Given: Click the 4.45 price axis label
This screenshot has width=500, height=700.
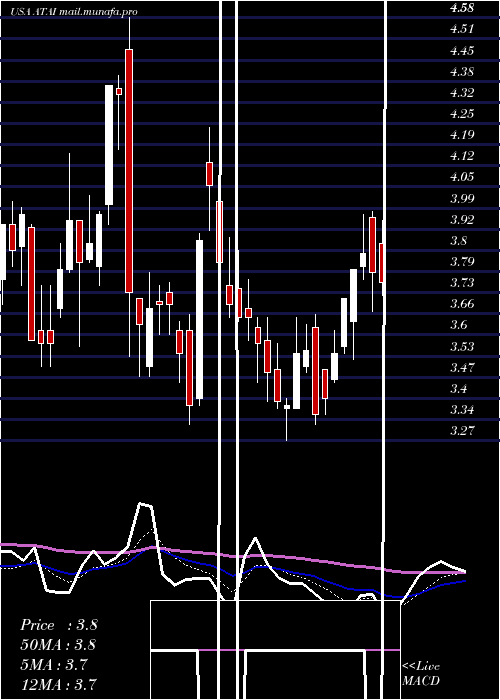Looking at the screenshot, I should [x=462, y=50].
